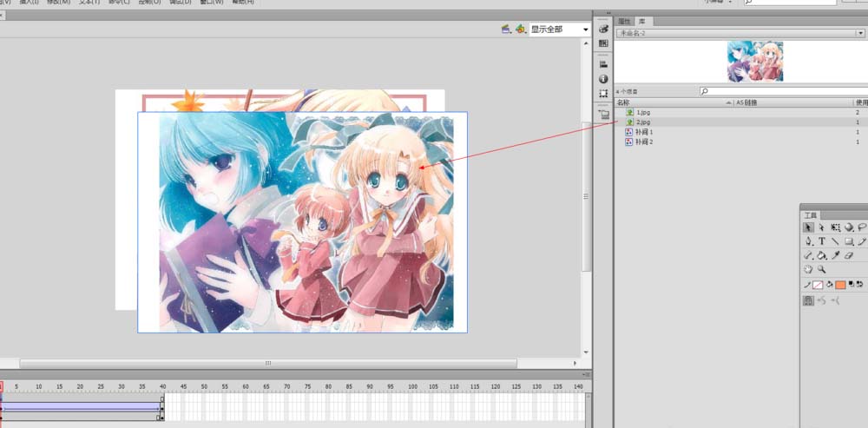The height and width of the screenshot is (428, 868).
Task: Open the orange fill color swatch
Action: (840, 285)
